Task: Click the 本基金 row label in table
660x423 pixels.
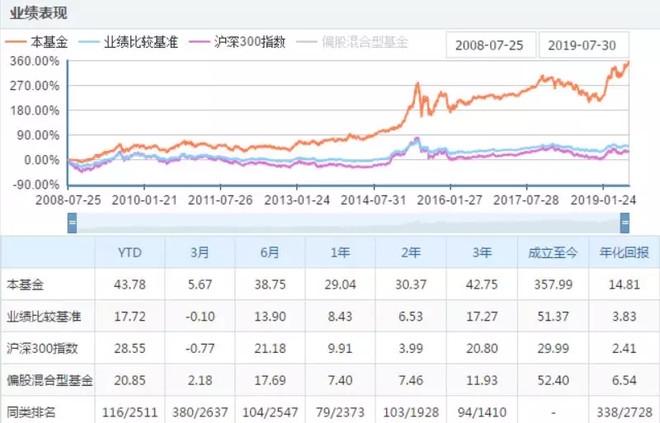Action: pos(25,285)
